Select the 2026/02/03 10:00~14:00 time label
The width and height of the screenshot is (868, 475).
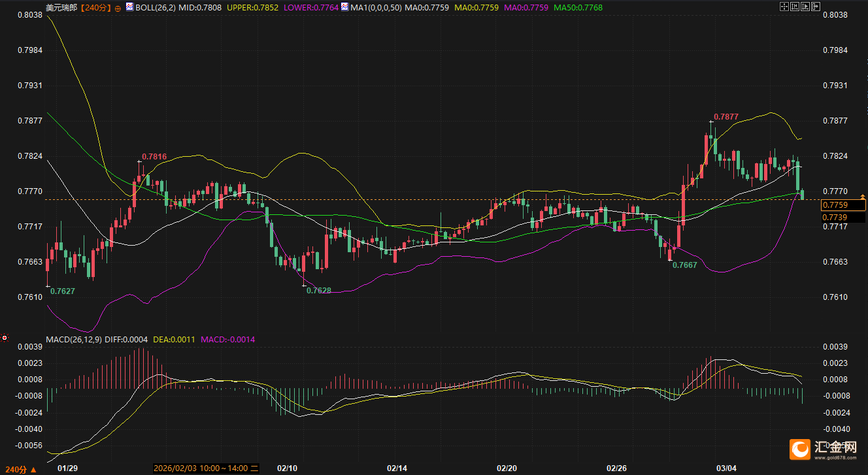(x=202, y=468)
